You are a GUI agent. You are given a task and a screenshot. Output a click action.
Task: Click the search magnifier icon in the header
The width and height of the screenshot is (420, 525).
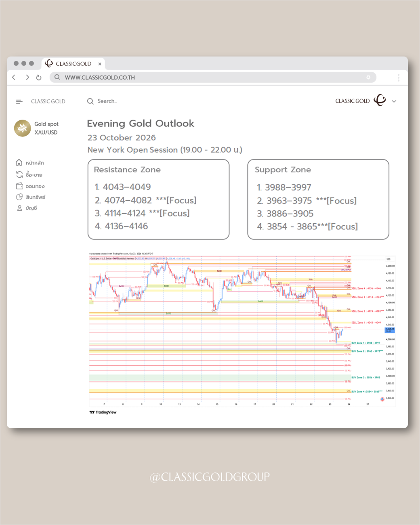pyautogui.click(x=90, y=101)
